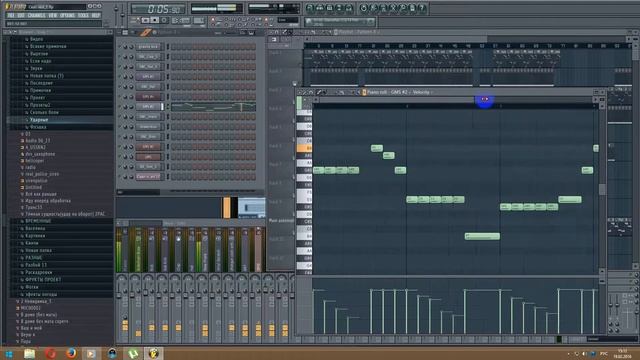Select the helicopter sample in browser
640x360 pixels.
click(x=33, y=161)
